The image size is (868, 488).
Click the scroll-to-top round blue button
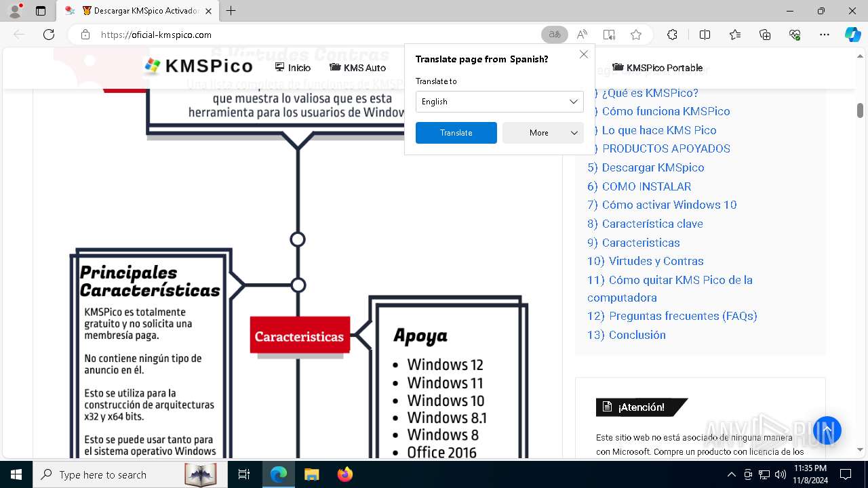click(x=827, y=430)
